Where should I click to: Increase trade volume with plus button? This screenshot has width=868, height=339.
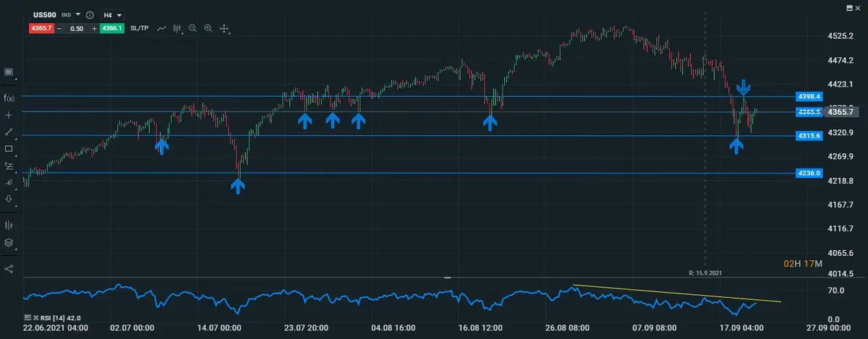(x=94, y=28)
